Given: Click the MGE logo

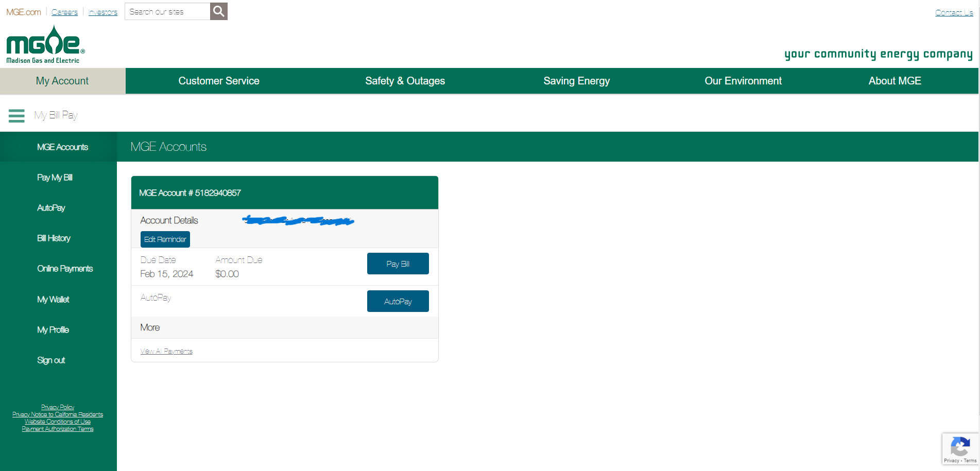Looking at the screenshot, I should 45,44.
